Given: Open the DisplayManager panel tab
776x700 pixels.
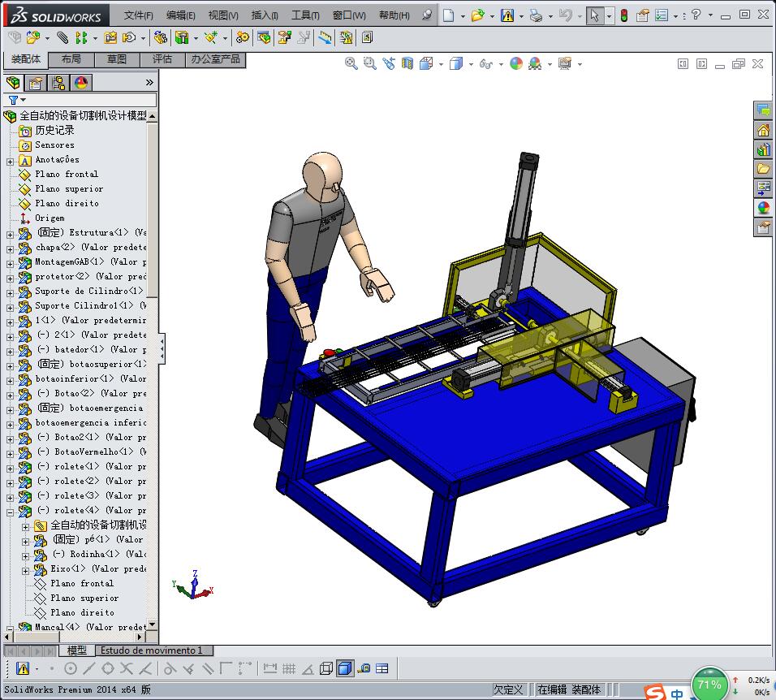Looking at the screenshot, I should pyautogui.click(x=80, y=83).
